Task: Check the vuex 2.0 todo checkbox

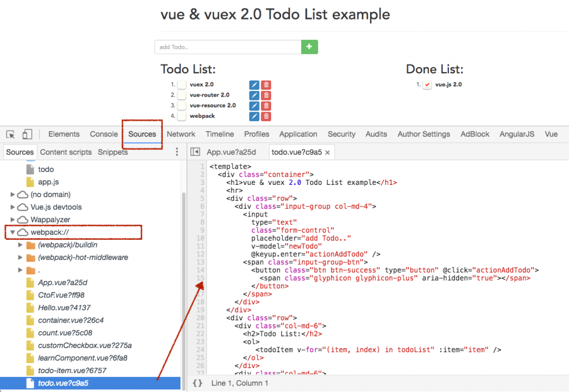Action: click(182, 84)
